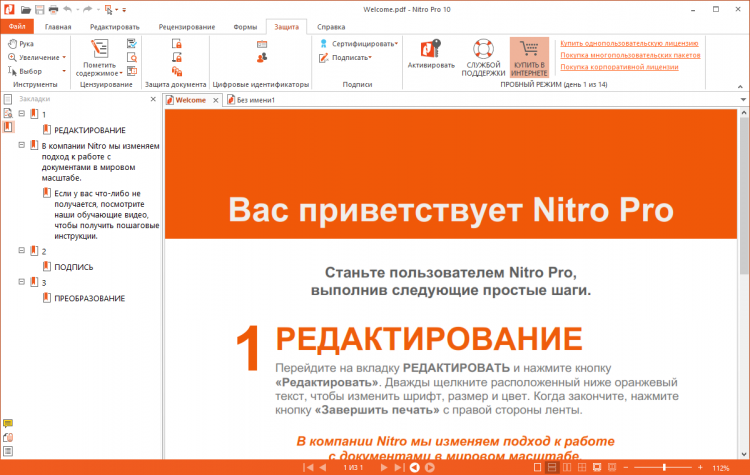Click the redaction properties icon below search

[132, 71]
